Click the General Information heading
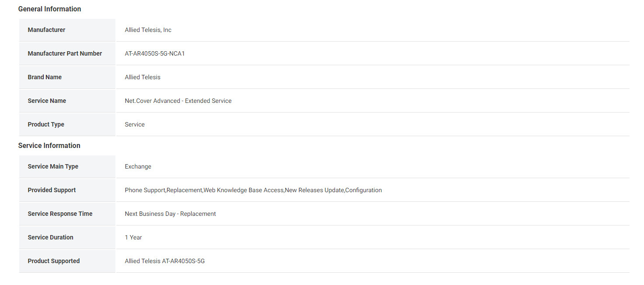Viewport: 644px width, 285px height. 49,9
